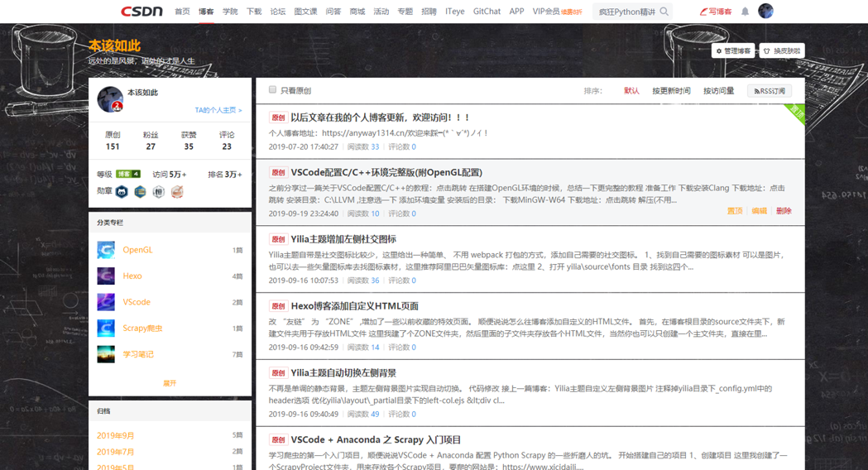868x470 pixels.
Task: Open post VSCode + Anaconda 之 Scrapy 入门项目
Action: pyautogui.click(x=376, y=440)
